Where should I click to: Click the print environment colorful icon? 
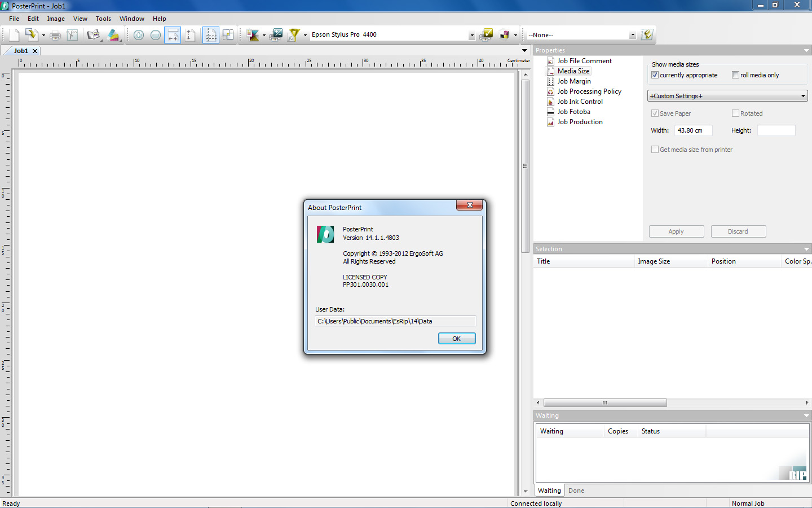coord(253,35)
